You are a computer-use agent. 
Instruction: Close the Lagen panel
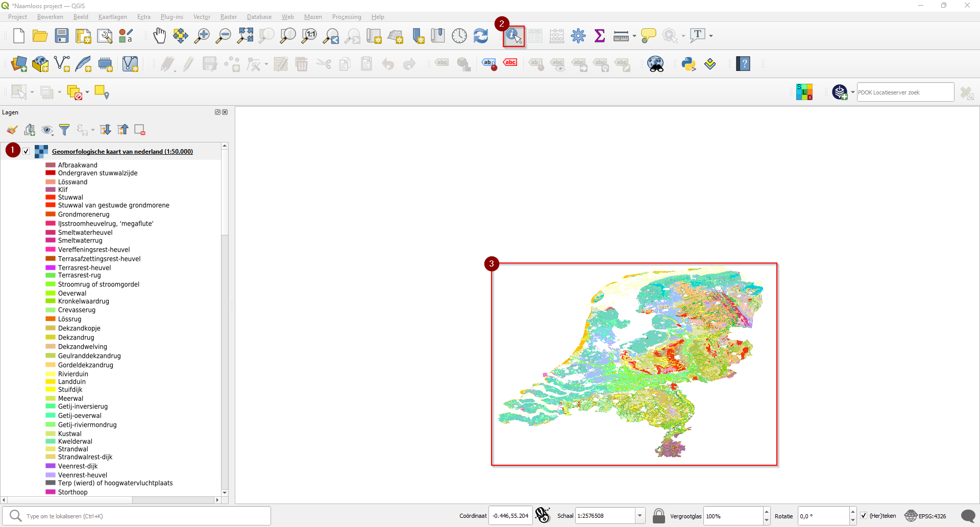pyautogui.click(x=225, y=112)
